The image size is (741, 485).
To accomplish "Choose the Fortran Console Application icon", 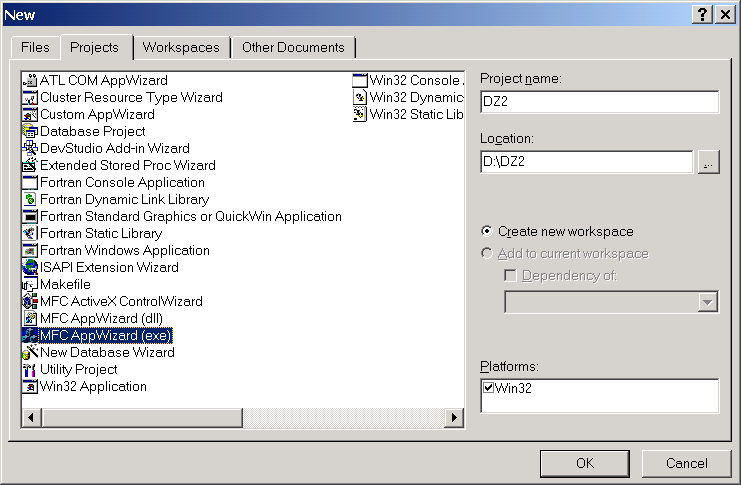I will (x=30, y=182).
